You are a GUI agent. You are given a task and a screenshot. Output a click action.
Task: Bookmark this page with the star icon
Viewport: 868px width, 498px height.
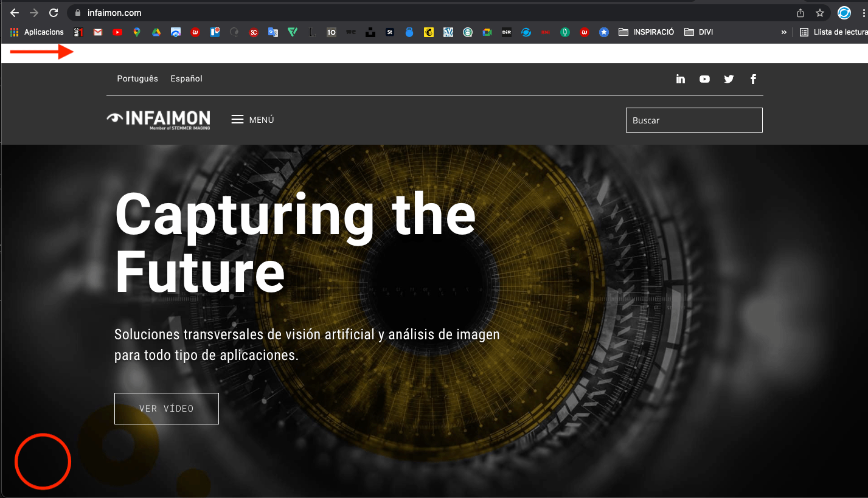point(819,13)
